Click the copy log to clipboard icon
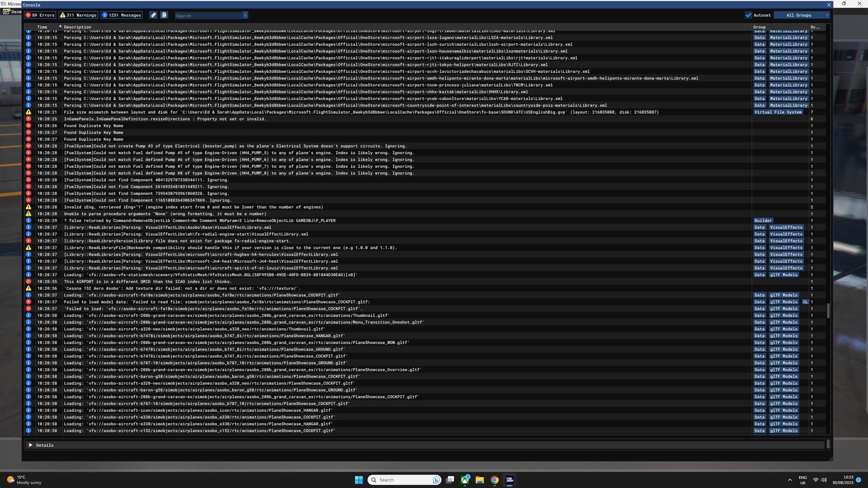 coord(164,15)
